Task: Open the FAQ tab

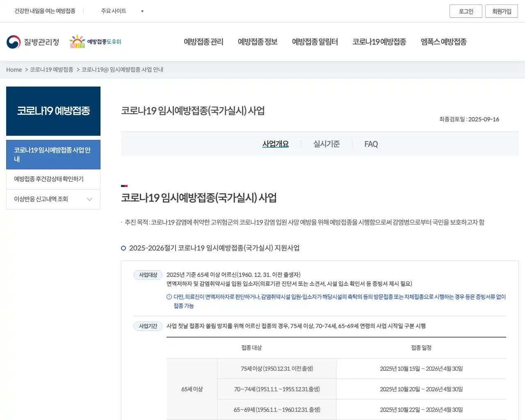Action: [x=371, y=144]
